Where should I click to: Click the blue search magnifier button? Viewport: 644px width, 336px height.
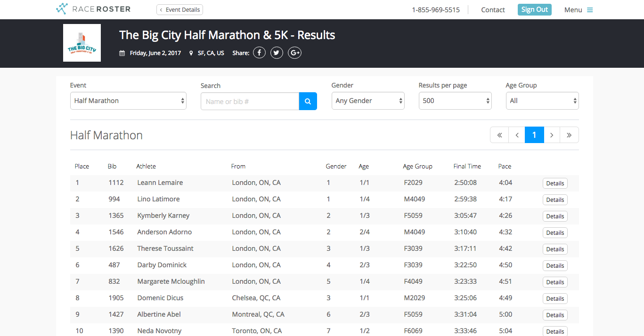(x=308, y=101)
